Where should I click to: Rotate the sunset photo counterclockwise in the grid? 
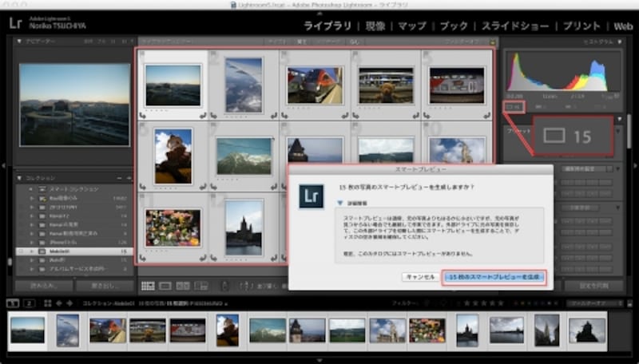(x=142, y=116)
